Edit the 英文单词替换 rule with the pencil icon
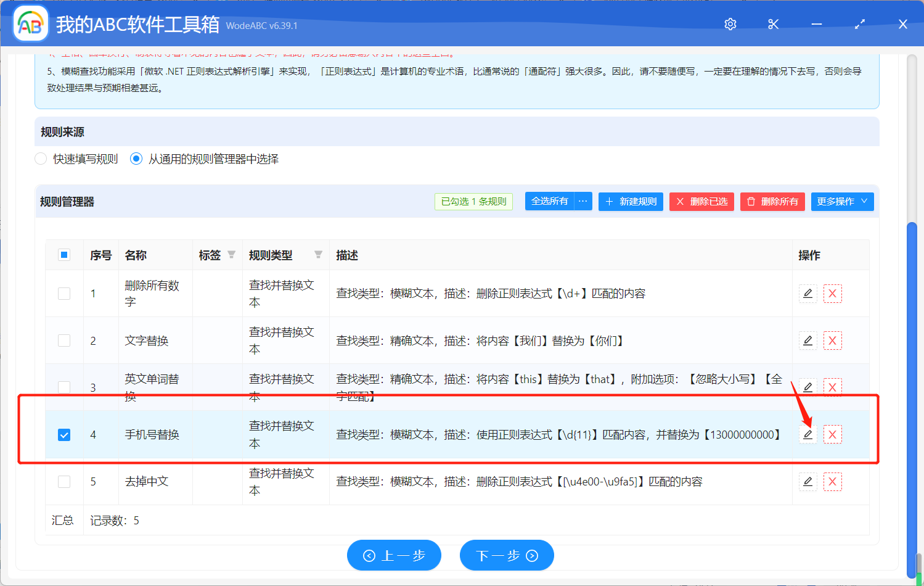Screen dimensions: 924x586 (807, 387)
